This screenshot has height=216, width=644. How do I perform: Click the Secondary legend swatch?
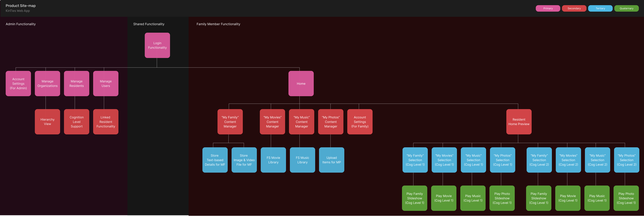[574, 8]
